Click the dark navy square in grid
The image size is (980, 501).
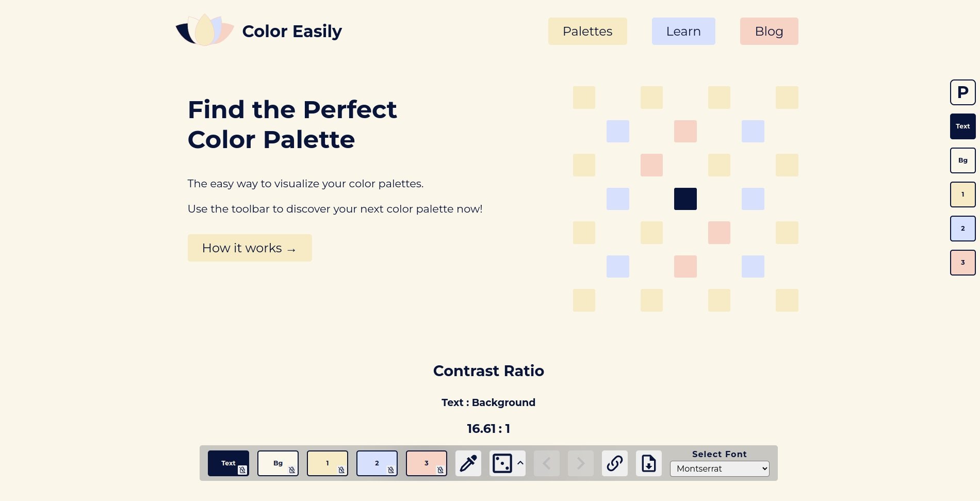(685, 199)
